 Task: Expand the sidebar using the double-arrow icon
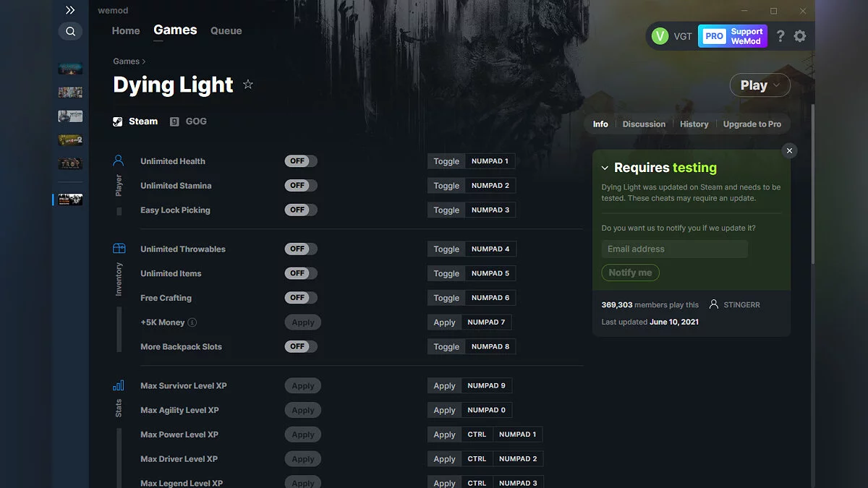point(69,10)
